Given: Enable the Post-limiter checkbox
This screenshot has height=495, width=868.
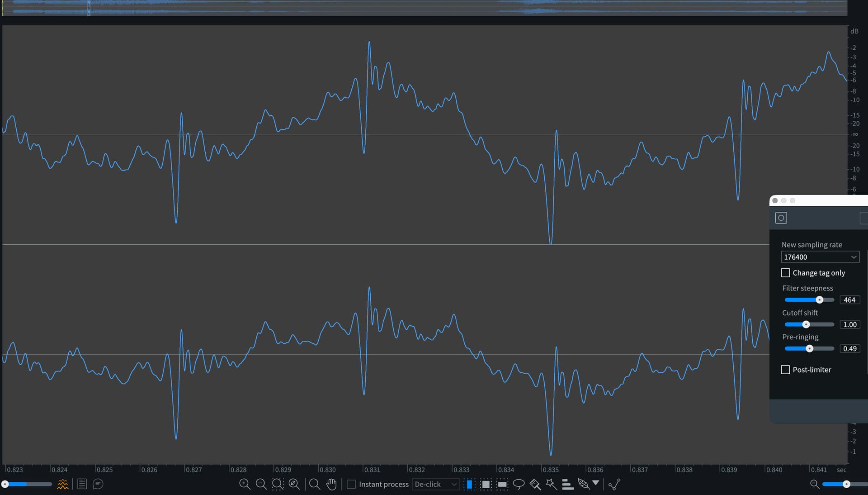Looking at the screenshot, I should (786, 370).
